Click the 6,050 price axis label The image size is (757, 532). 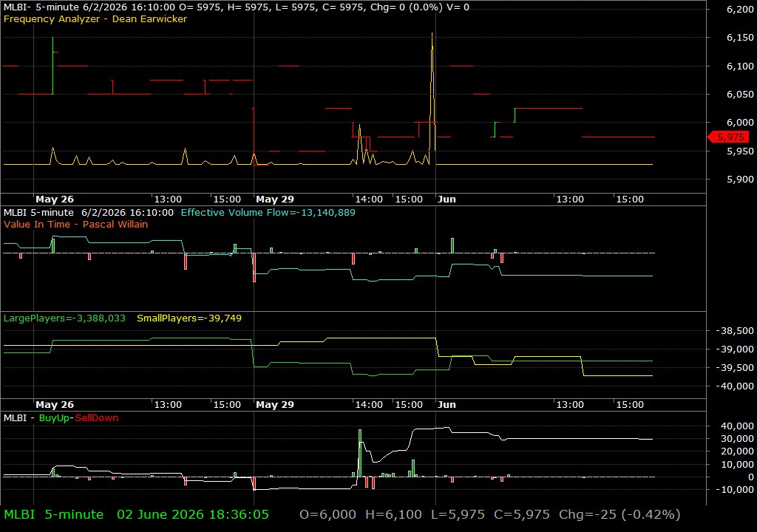coord(740,94)
